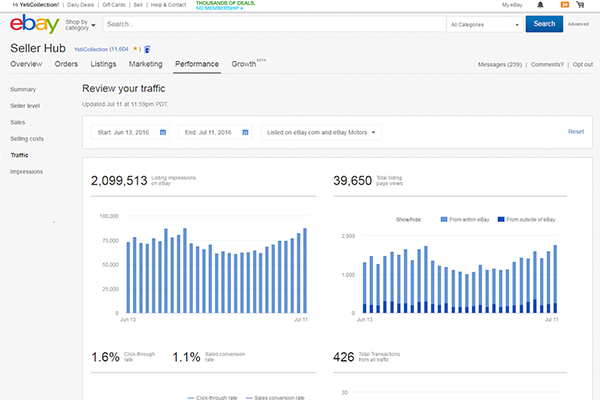Click the seller badge icon next to YetiCollection
Viewport: 600px width, 400px height.
147,49
